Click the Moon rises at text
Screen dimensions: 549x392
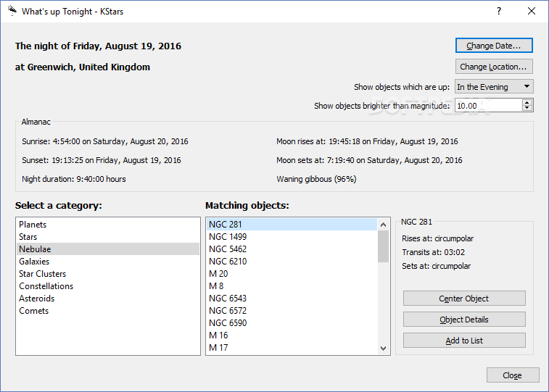point(367,141)
